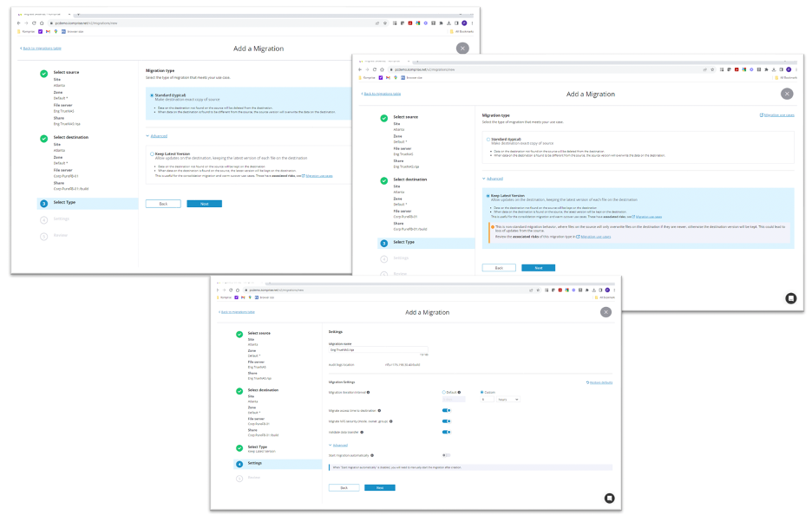This screenshot has height=515, width=812.
Task: Toggle Migrate access time to destination switch
Action: pos(446,410)
